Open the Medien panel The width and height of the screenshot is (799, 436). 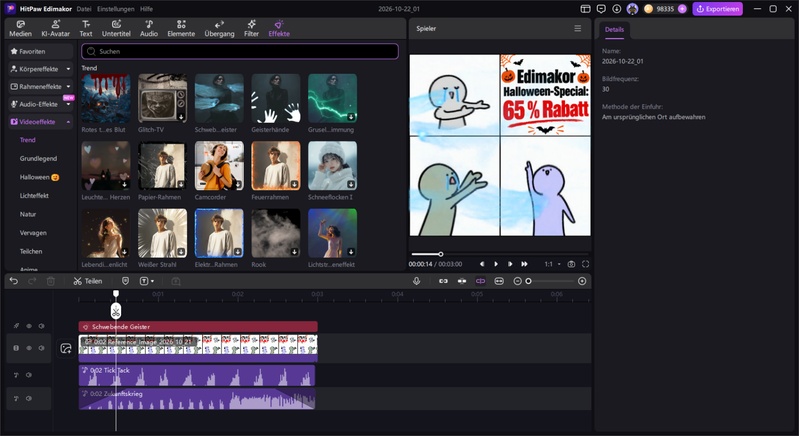click(20, 29)
